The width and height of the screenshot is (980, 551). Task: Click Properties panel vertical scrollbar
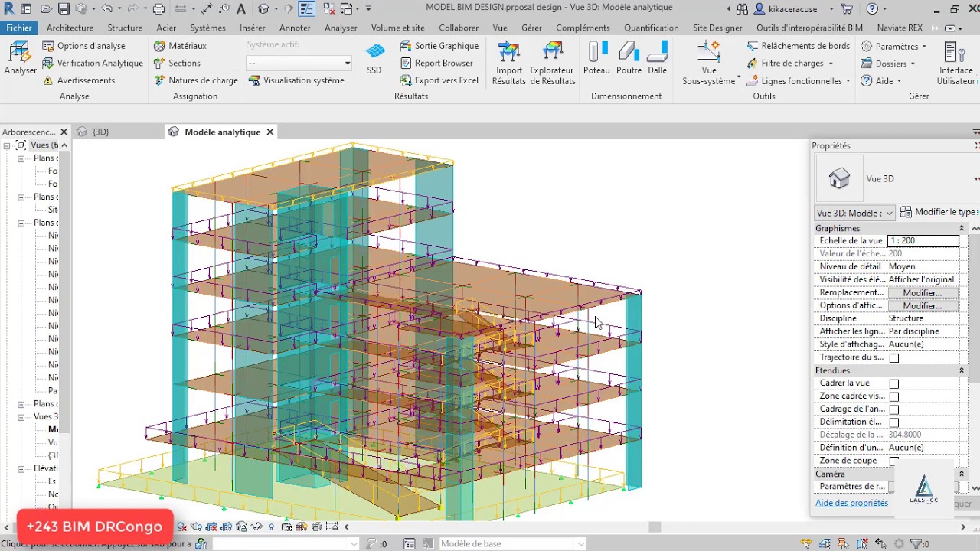point(975,306)
